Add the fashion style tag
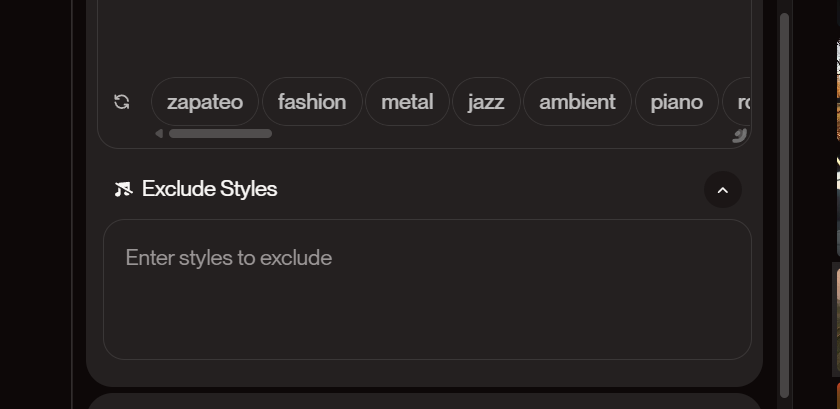The height and width of the screenshot is (409, 840). (x=312, y=102)
